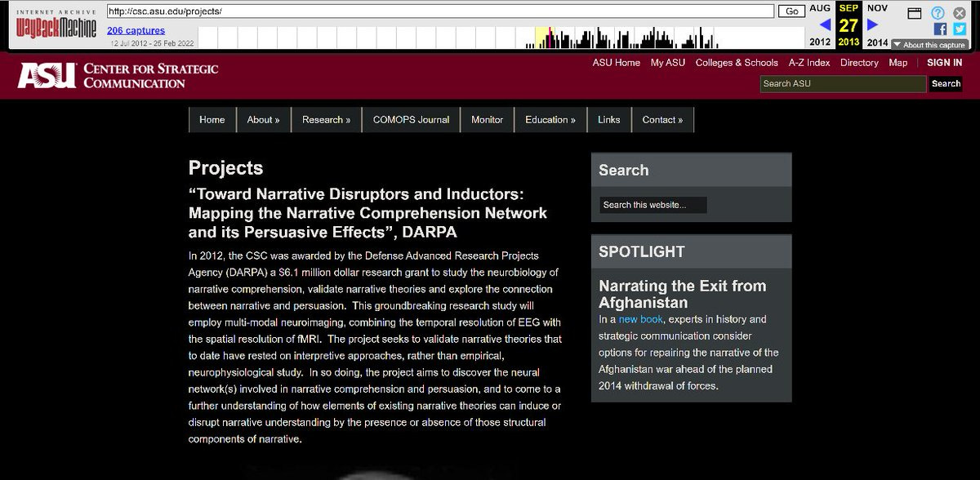980x480 pixels.
Task: Open the COMOPS Journal menu item
Action: tap(411, 119)
